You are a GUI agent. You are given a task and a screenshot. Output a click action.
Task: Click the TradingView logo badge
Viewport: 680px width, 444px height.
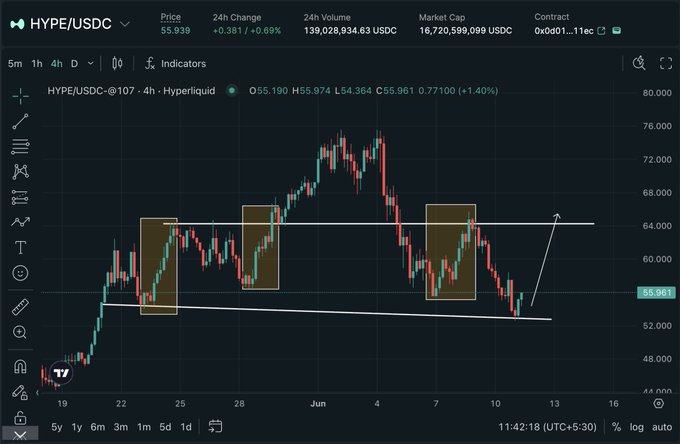pos(61,373)
